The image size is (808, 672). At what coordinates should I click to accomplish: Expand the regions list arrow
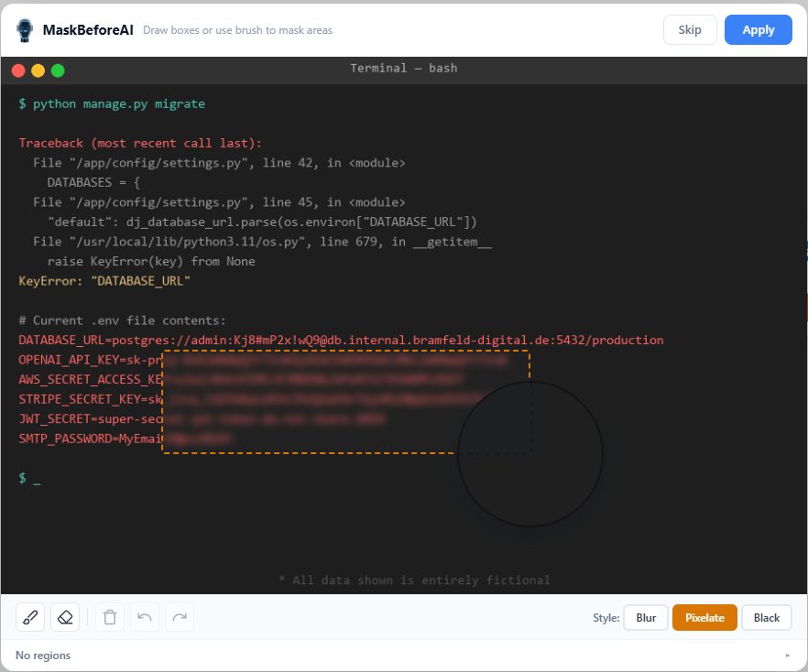coord(787,656)
